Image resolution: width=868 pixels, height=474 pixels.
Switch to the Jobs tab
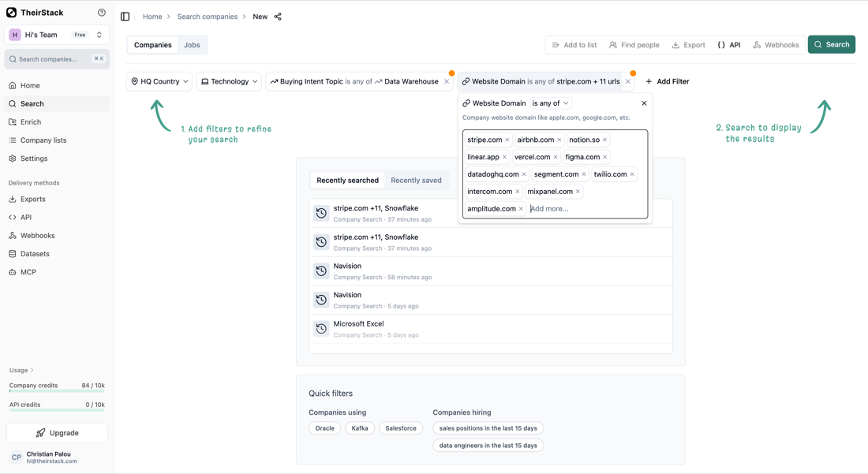coord(192,45)
